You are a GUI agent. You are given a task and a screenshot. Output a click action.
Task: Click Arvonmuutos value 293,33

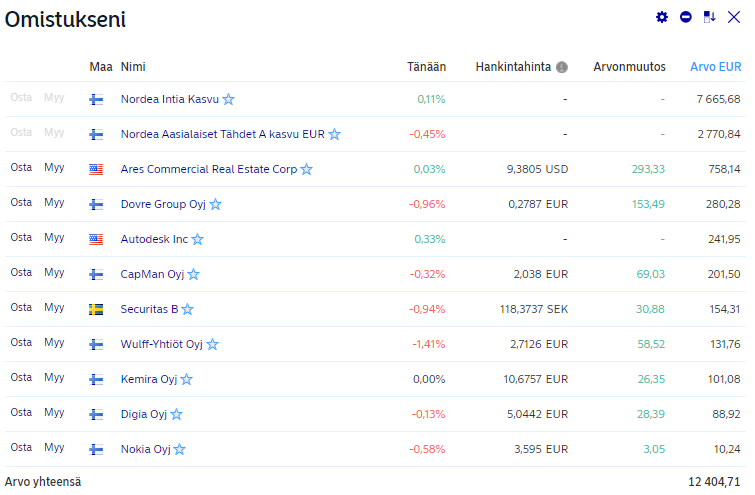pos(648,169)
